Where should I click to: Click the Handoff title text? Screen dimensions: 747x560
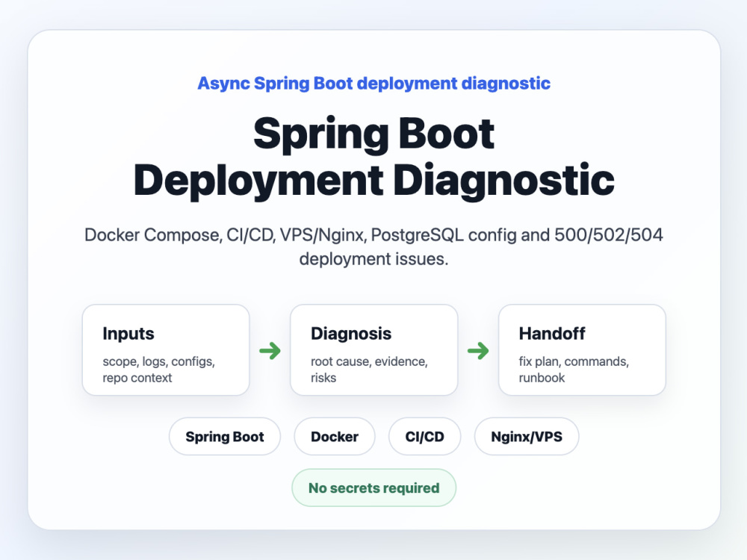[x=552, y=334]
